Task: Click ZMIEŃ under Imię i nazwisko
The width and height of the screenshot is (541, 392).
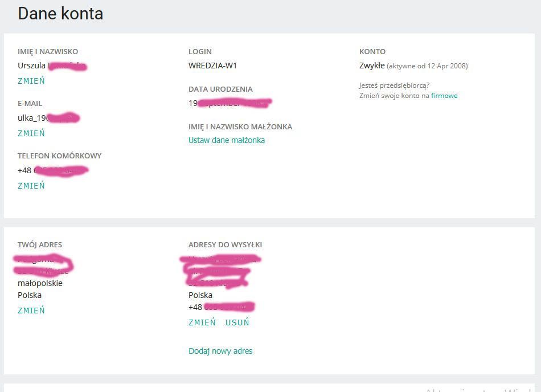Action: (31, 81)
